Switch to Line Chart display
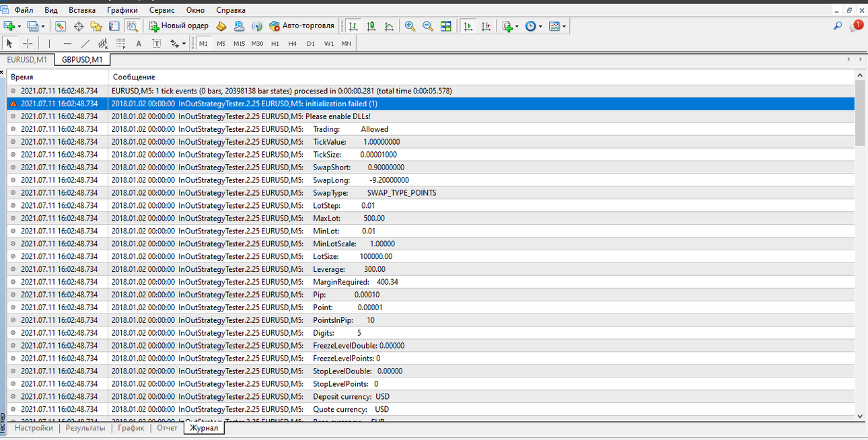Viewport: 868px width, 440px height. coord(389,26)
